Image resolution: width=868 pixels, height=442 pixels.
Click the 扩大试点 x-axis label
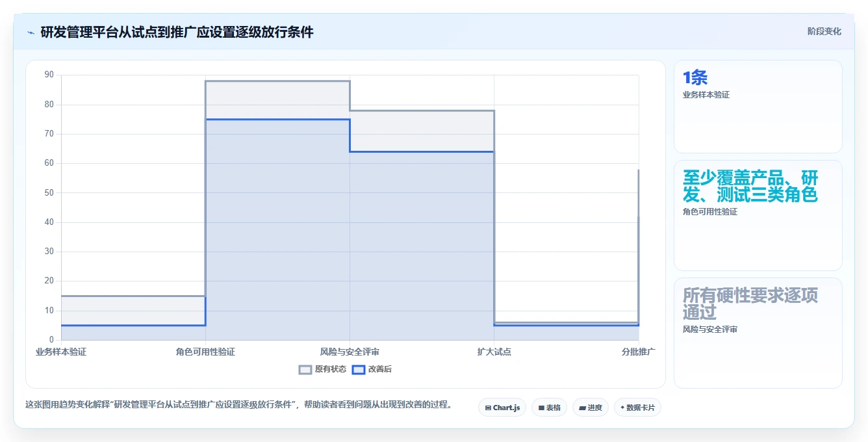pos(494,352)
